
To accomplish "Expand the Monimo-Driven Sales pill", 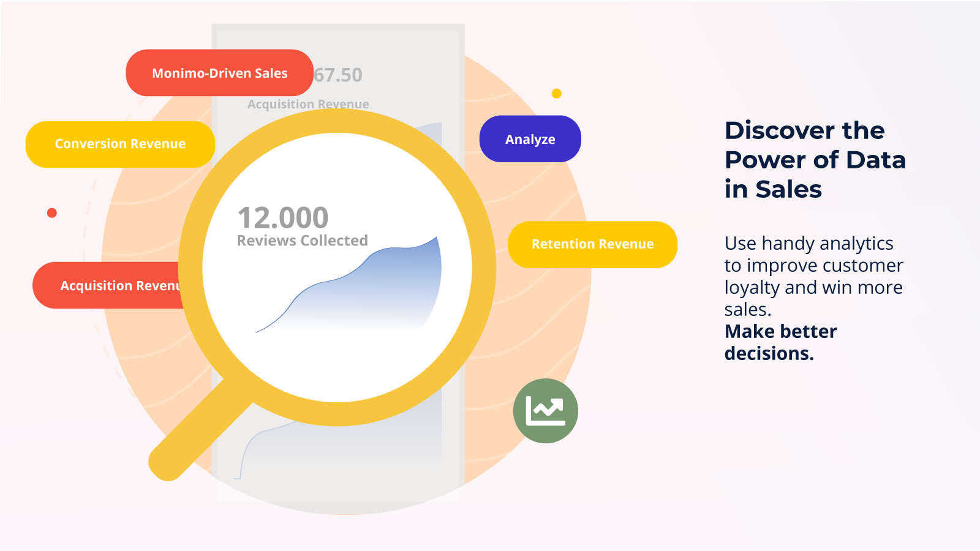I will 219,73.
